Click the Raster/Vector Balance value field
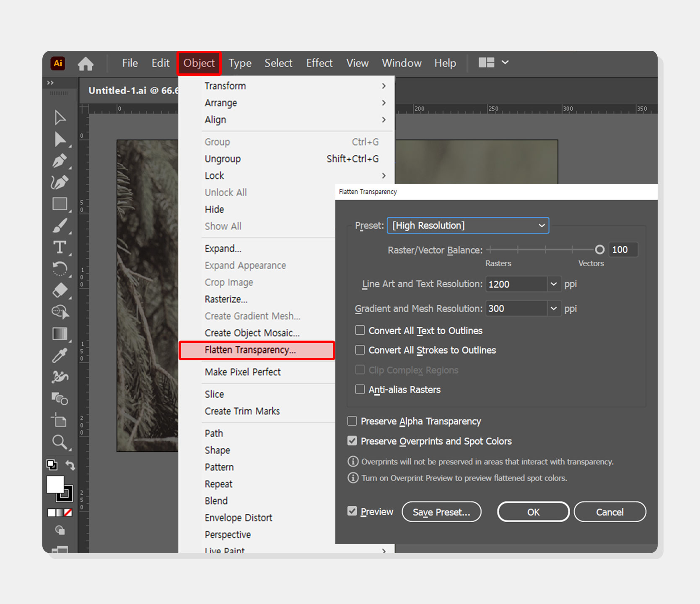This screenshot has height=604, width=700. pyautogui.click(x=623, y=250)
